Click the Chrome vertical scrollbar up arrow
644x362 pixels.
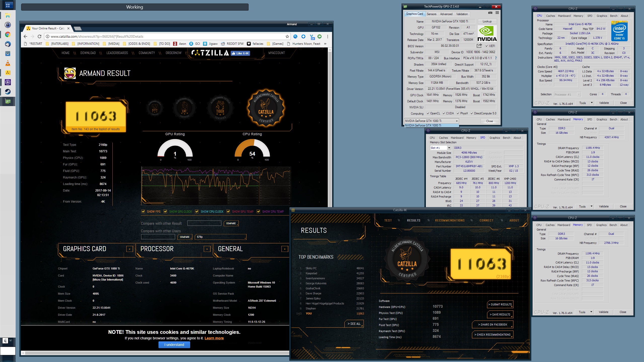[x=330, y=50]
